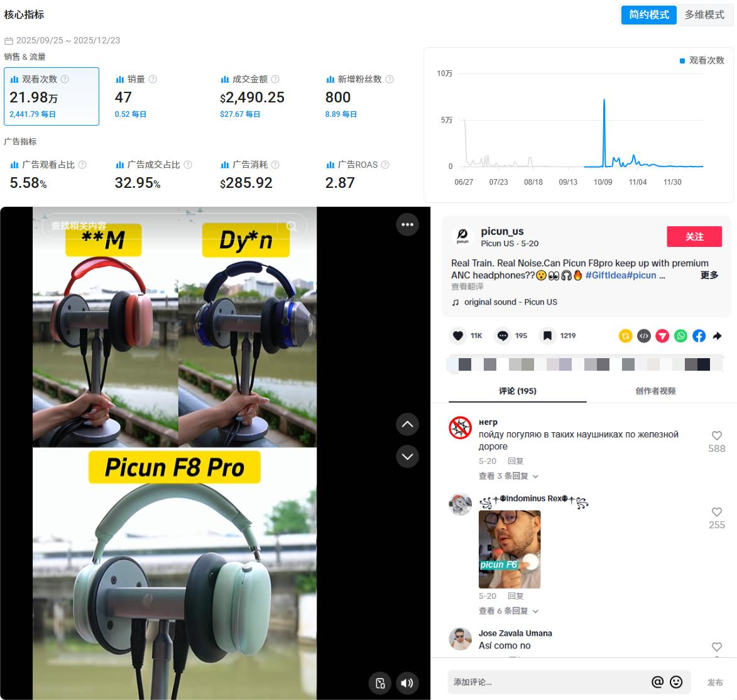Click the help icon next to 销量

(153, 79)
